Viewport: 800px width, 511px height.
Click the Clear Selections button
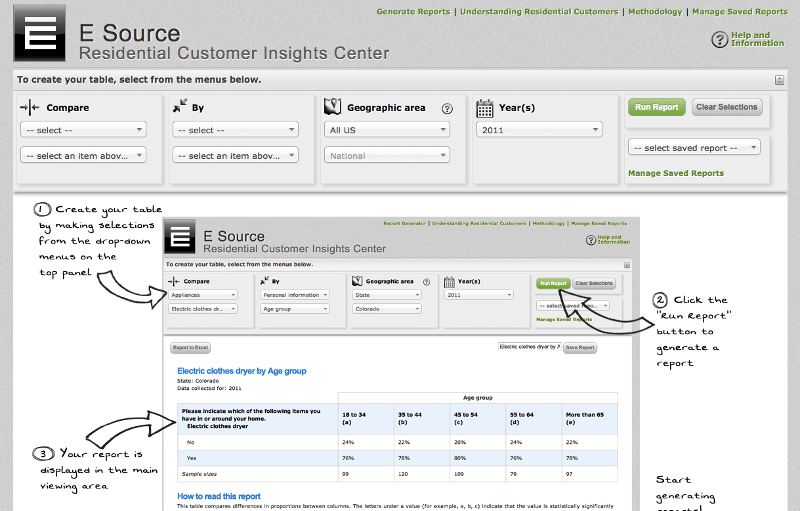click(727, 107)
